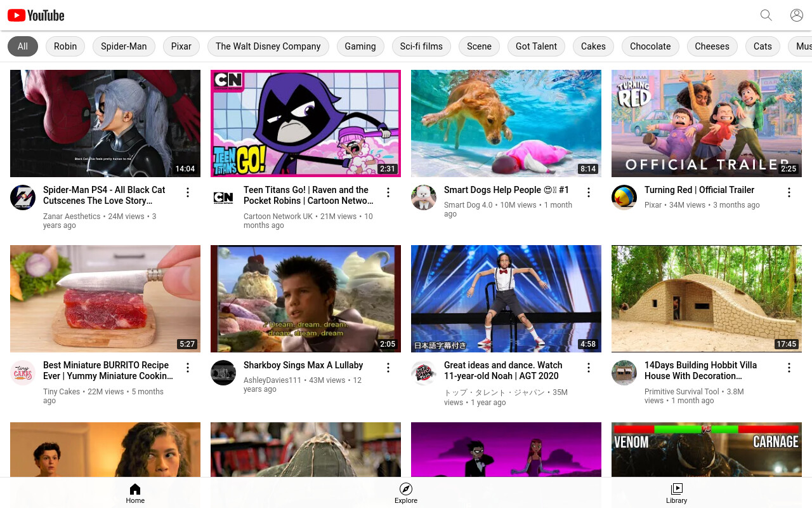Select the Robin filter chip

point(65,46)
